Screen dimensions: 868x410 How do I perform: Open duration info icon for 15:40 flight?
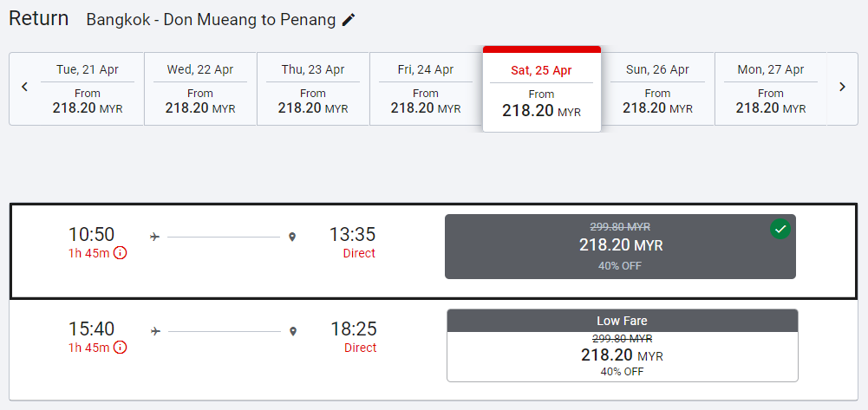tap(121, 348)
